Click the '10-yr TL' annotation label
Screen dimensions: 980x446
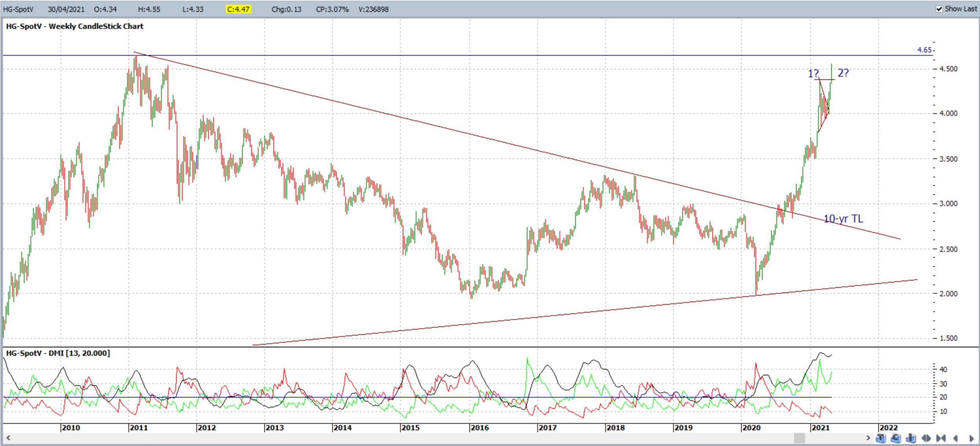coord(843,218)
